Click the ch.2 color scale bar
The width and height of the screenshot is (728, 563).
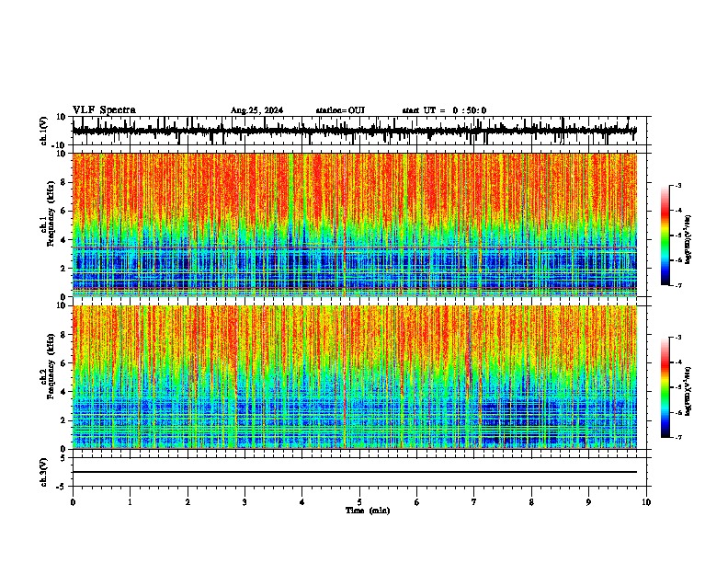(665, 387)
